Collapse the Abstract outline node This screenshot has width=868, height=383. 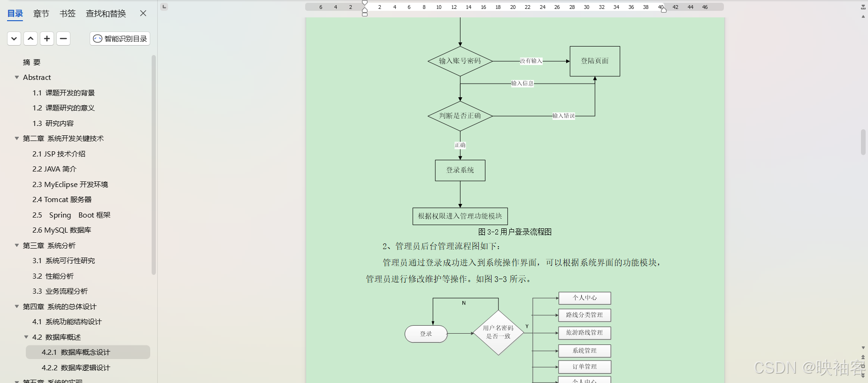coord(17,77)
